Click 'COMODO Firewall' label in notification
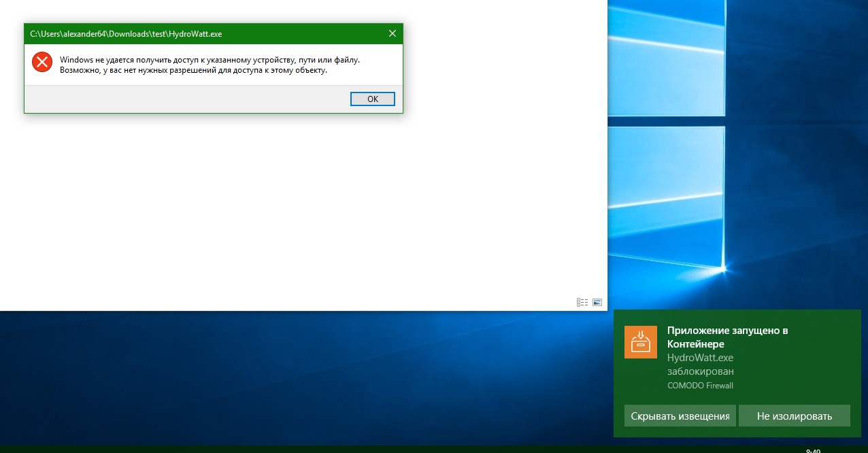868x453 pixels. click(x=700, y=386)
